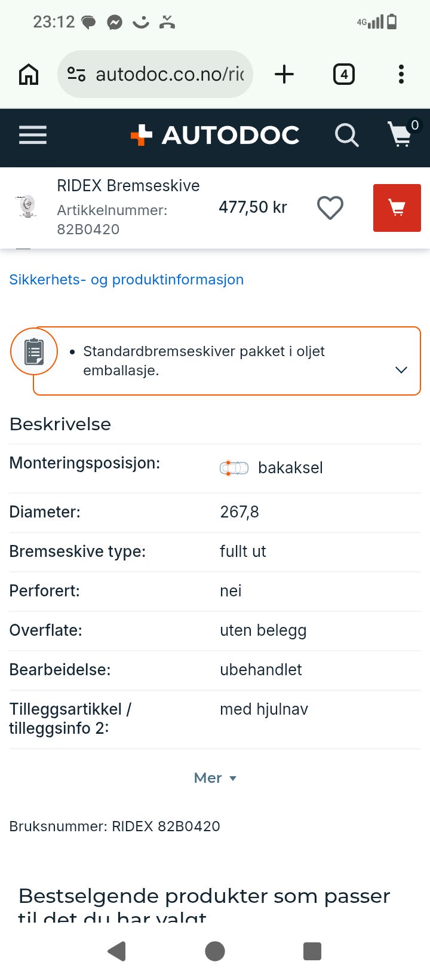This screenshot has width=430, height=980.
Task: Open the AUTODOC search
Action: (346, 136)
